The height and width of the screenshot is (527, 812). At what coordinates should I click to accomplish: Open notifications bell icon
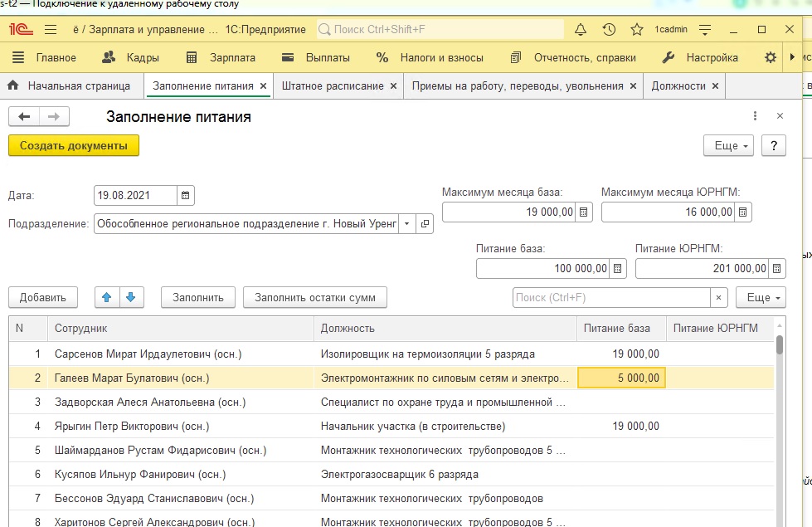pos(581,30)
